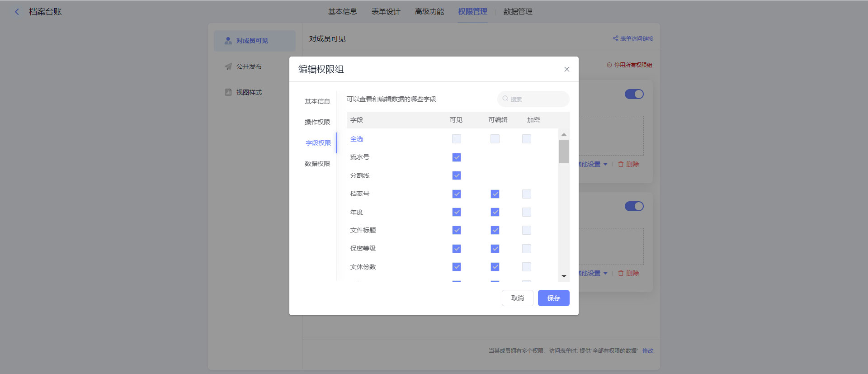
Task: Turn off the first permission group toggle
Action: click(634, 94)
